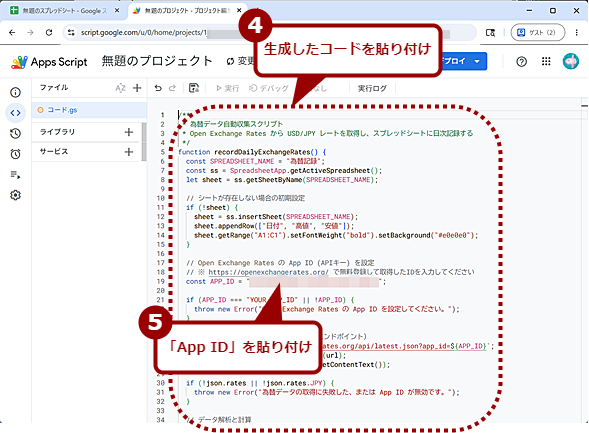Viewport: 589px width, 433px height.
Task: Select the Editor code icon in sidebar
Action: tap(15, 113)
